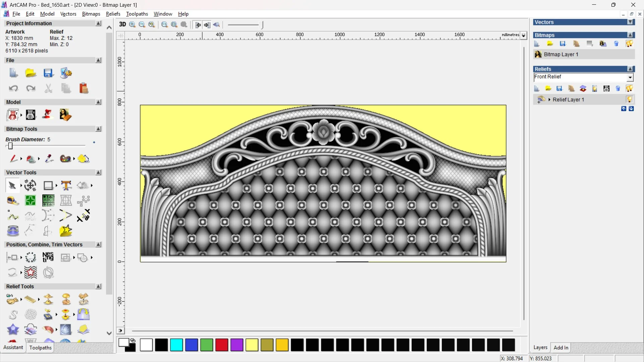Image resolution: width=644 pixels, height=362 pixels.
Task: Expand the Vectors panel
Action: [x=630, y=22]
